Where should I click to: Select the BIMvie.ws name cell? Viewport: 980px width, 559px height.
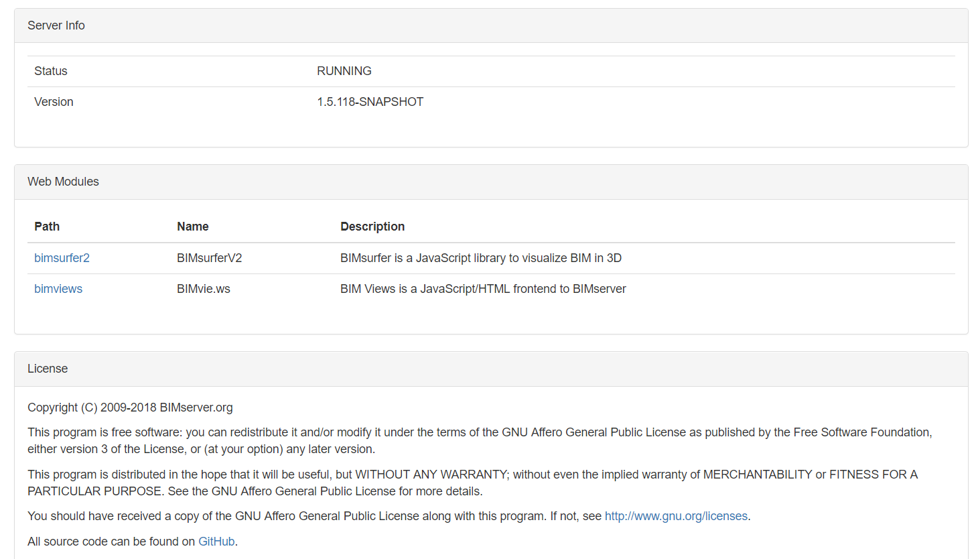(x=204, y=289)
